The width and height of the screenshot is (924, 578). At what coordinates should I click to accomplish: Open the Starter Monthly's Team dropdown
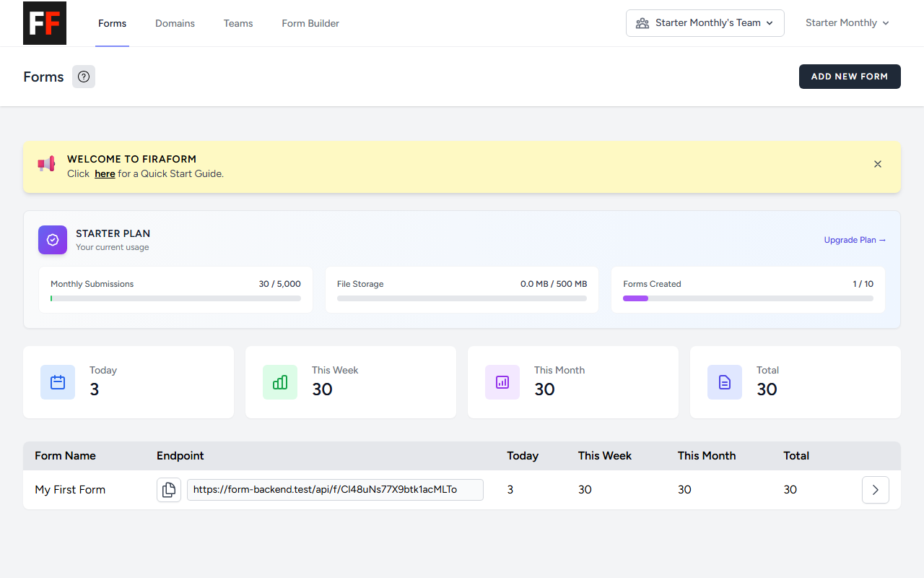coord(705,23)
